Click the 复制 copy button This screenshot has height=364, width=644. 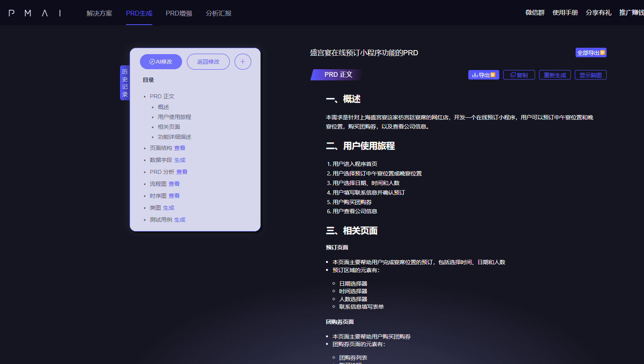pos(519,75)
